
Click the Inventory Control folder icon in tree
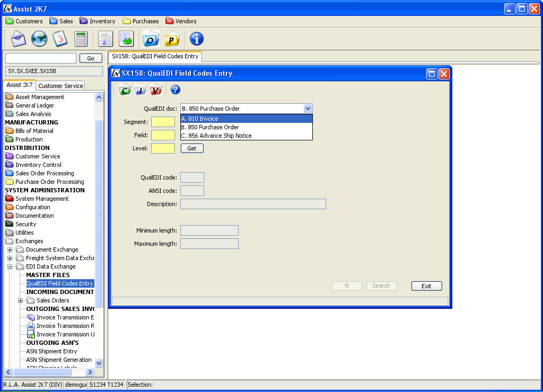point(10,165)
